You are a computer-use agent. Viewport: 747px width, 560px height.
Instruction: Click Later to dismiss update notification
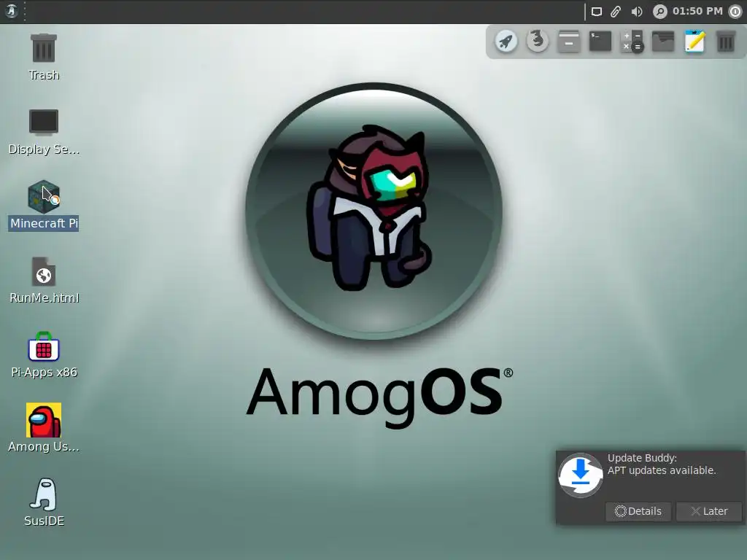pyautogui.click(x=709, y=511)
